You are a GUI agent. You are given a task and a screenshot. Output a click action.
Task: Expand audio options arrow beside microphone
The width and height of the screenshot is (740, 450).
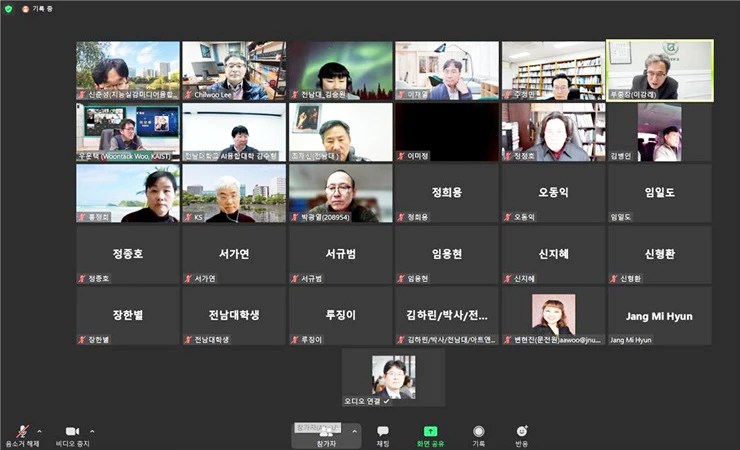pyautogui.click(x=39, y=430)
